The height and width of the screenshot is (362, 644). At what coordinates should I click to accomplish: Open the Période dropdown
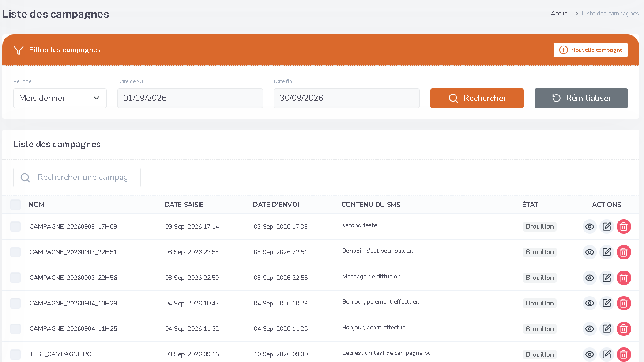(60, 98)
